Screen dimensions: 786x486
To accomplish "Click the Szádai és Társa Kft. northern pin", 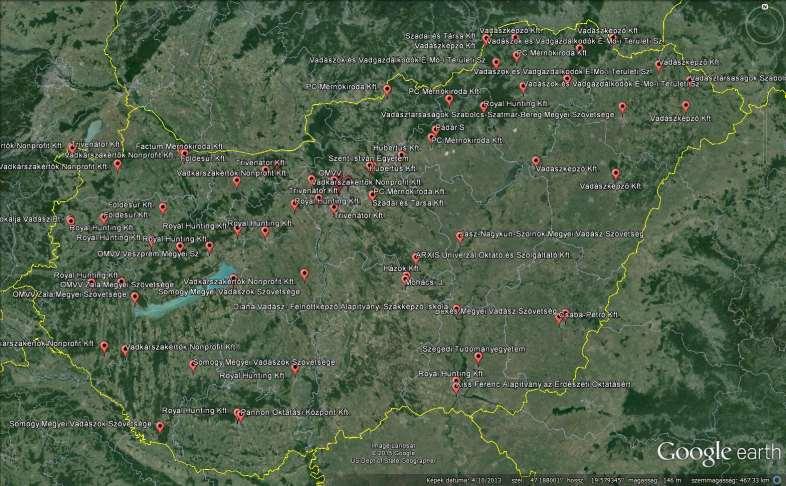I will (x=485, y=39).
